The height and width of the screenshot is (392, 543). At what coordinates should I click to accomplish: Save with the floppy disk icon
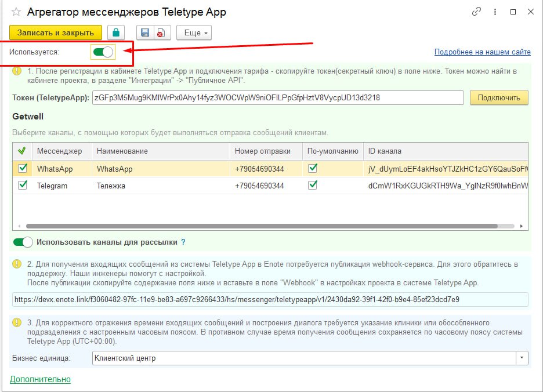tap(145, 32)
